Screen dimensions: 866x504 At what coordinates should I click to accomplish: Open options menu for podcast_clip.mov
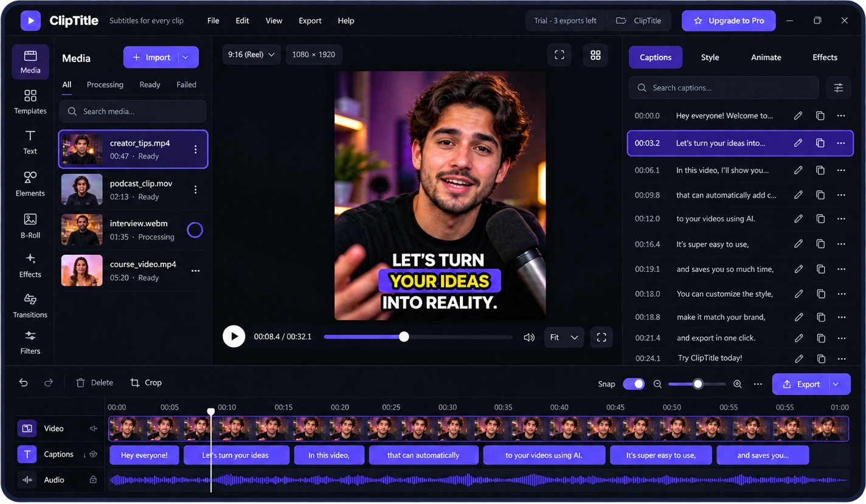(x=195, y=190)
